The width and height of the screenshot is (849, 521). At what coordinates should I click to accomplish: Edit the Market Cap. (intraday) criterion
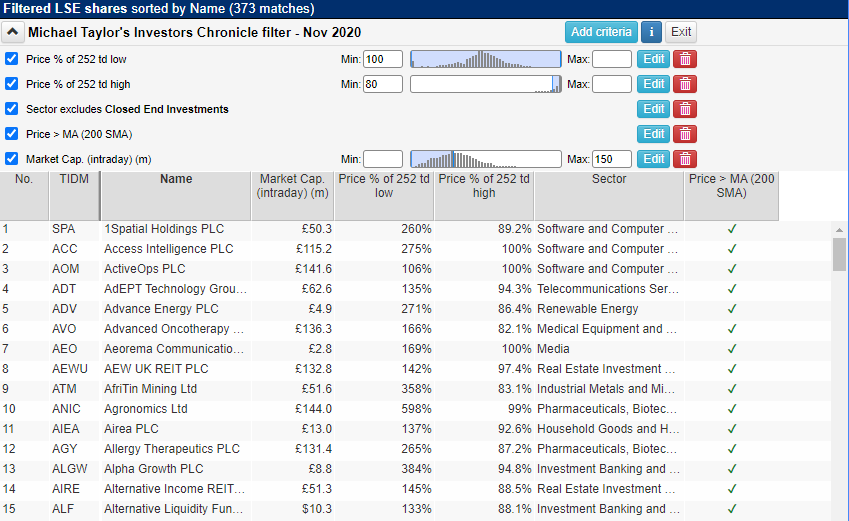pyautogui.click(x=654, y=159)
